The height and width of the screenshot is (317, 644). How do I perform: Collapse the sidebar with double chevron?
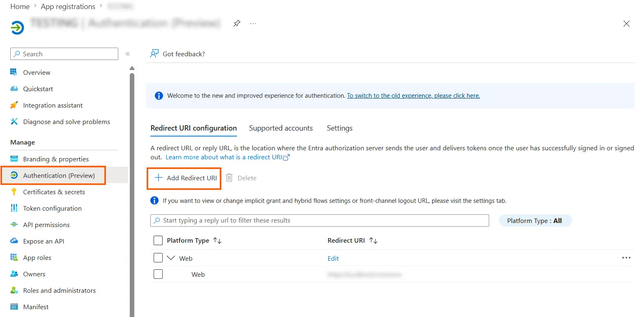tap(128, 54)
